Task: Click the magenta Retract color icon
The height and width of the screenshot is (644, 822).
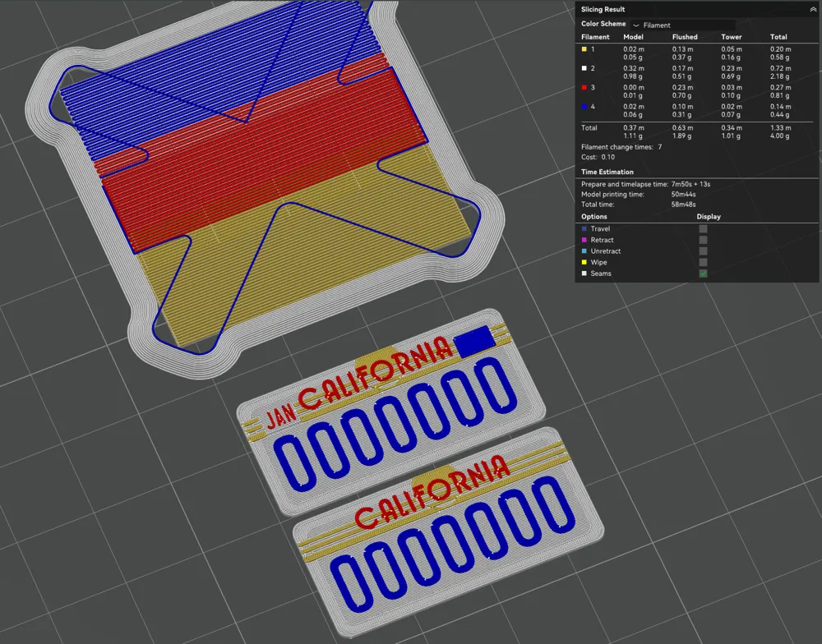Action: pyautogui.click(x=584, y=240)
